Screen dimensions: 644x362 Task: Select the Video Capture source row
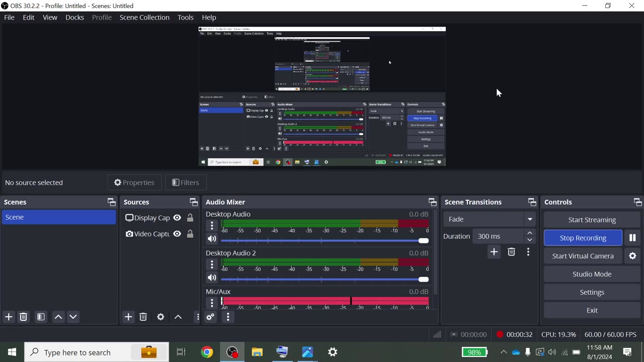(x=159, y=234)
